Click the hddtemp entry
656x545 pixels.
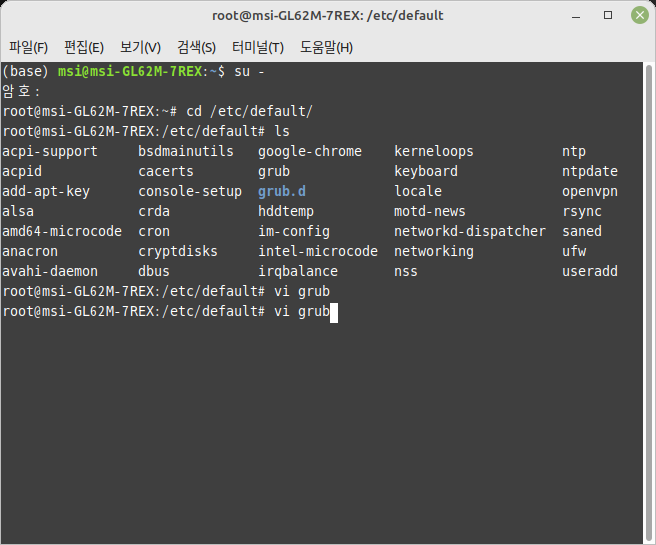pos(286,211)
